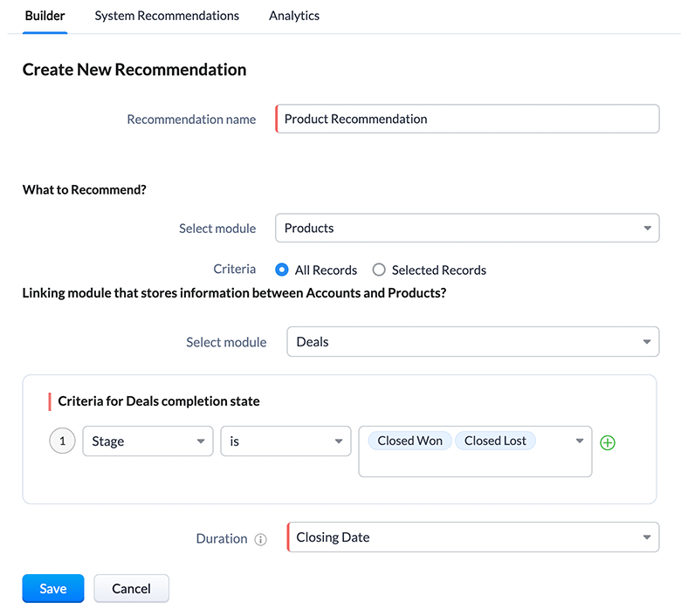The width and height of the screenshot is (681, 616).
Task: Click the Save button
Action: (x=53, y=588)
